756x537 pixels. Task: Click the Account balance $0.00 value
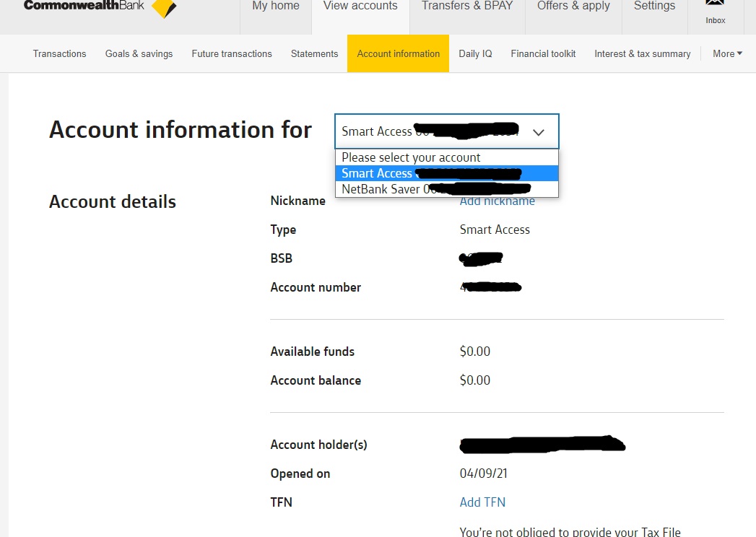pyautogui.click(x=475, y=380)
